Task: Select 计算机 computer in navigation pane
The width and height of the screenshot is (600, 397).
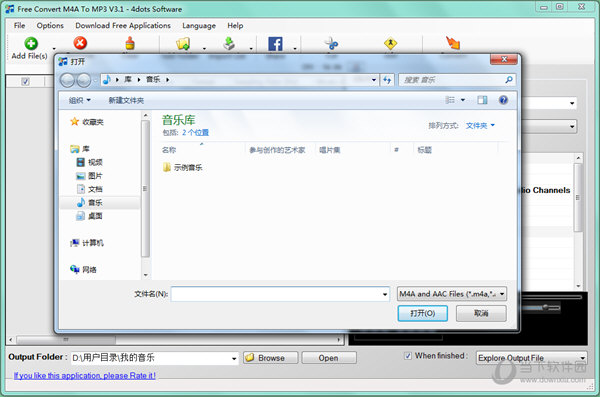Action: point(87,243)
